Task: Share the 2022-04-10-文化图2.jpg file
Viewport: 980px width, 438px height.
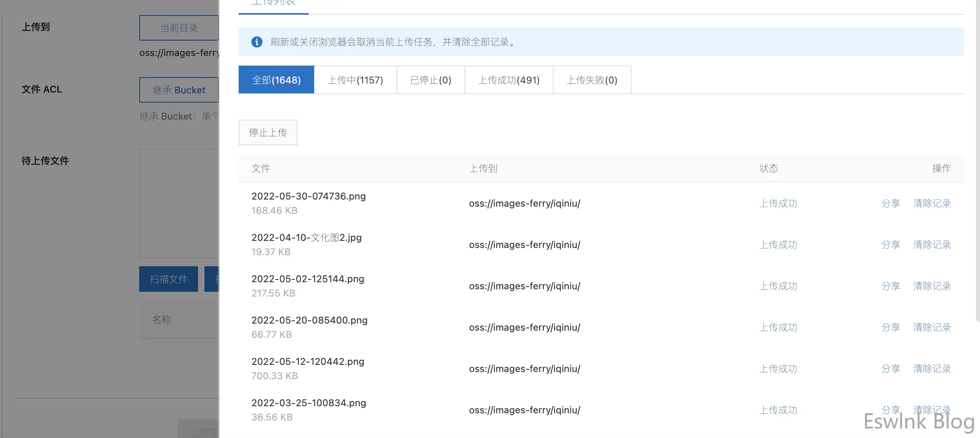Action: coord(891,245)
